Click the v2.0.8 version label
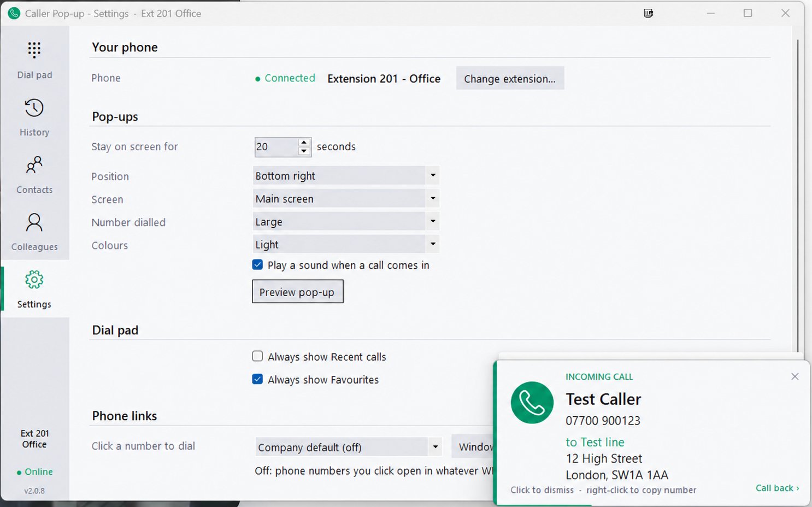The height and width of the screenshot is (507, 812). pos(34,491)
